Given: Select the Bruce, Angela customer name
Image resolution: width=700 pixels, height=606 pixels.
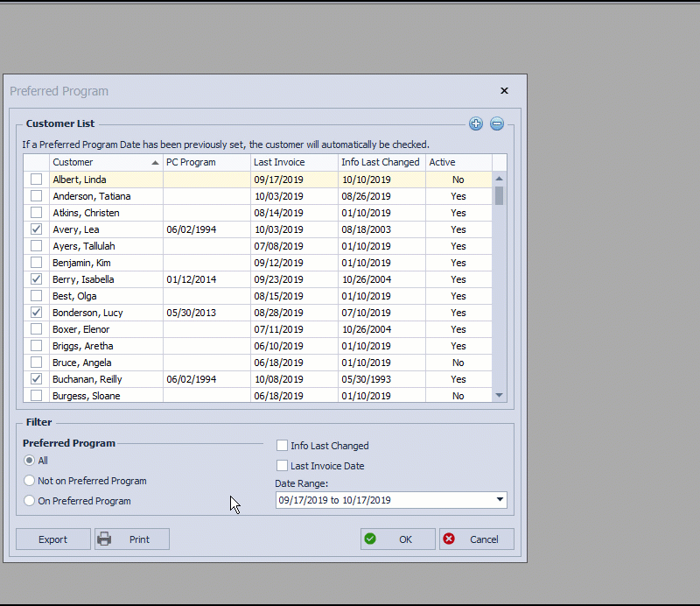Looking at the screenshot, I should pyautogui.click(x=81, y=363).
